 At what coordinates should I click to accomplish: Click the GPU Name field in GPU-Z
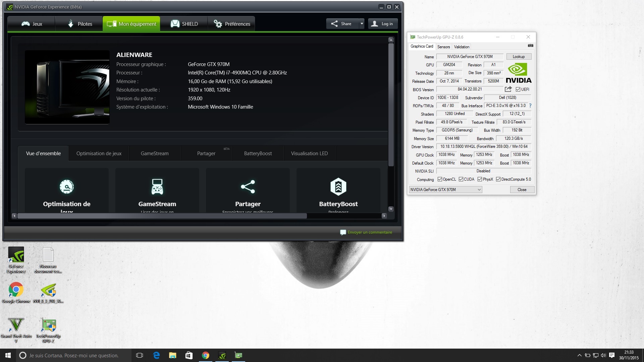click(470, 57)
